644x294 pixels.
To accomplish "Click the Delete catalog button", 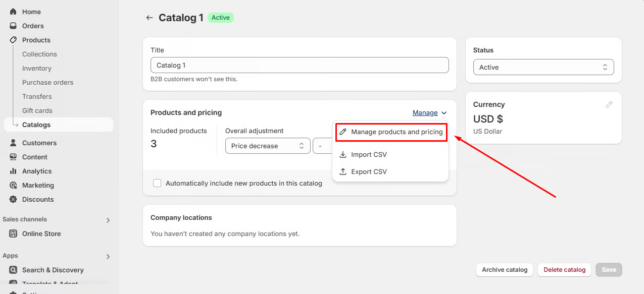I will [x=564, y=270].
